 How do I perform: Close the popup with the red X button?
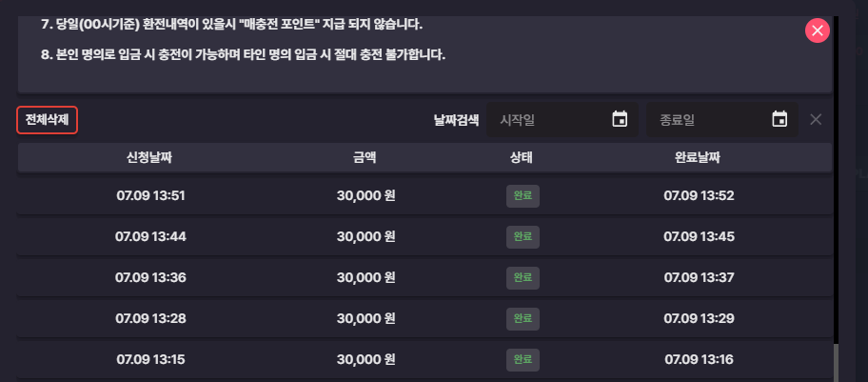(817, 30)
